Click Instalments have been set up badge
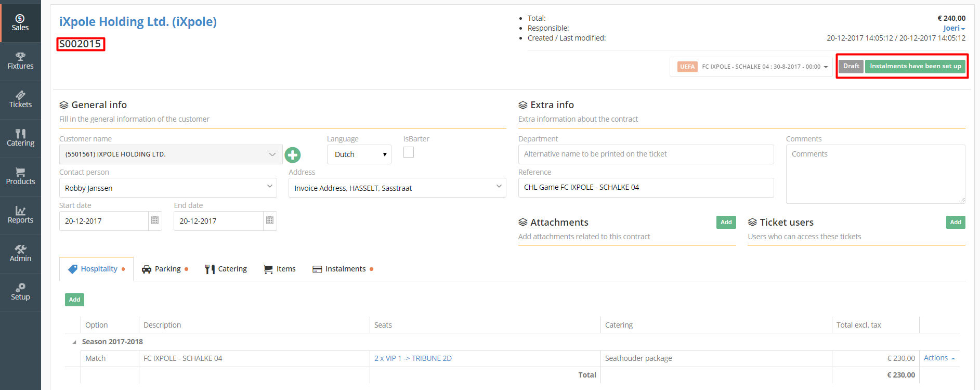 [916, 66]
